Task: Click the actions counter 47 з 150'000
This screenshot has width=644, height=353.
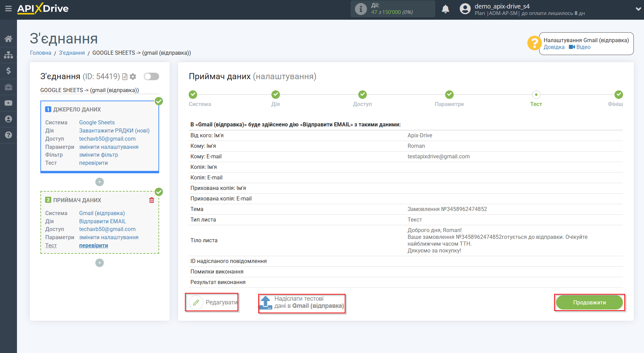Action: (392, 12)
